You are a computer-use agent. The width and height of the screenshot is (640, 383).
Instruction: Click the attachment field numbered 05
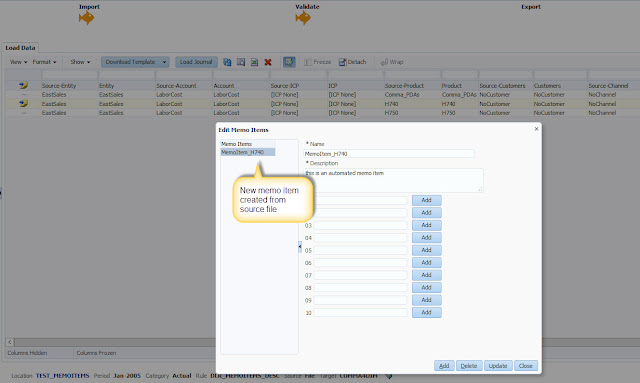360,250
